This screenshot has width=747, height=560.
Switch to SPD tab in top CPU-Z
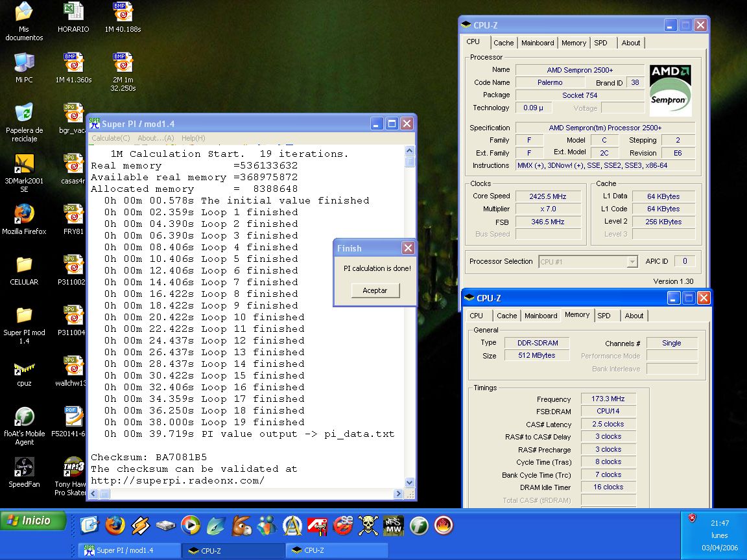click(x=600, y=43)
